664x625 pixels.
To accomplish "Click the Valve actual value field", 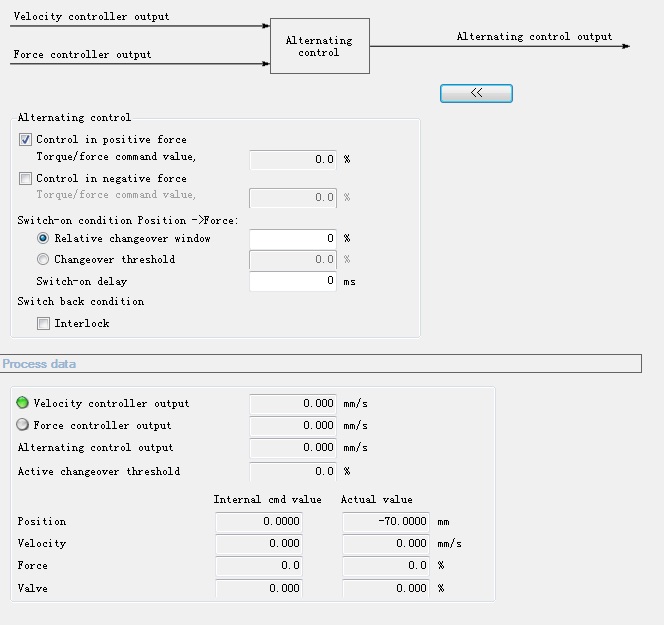I will 386,588.
